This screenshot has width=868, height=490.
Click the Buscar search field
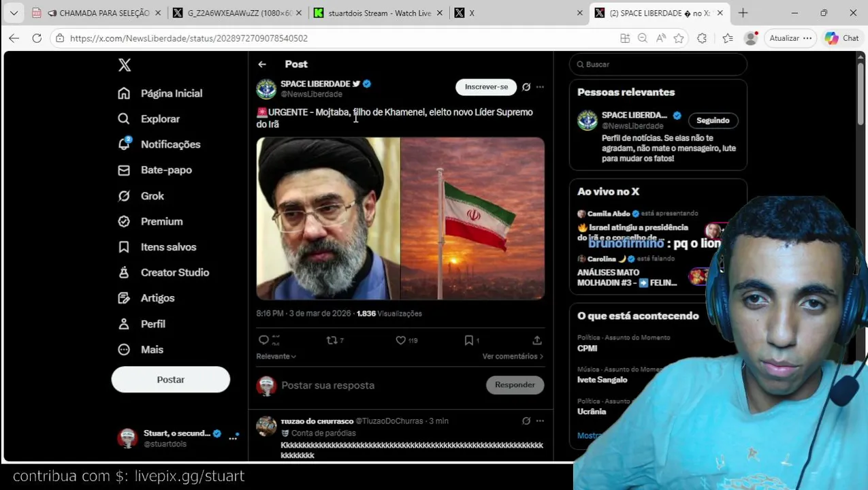pos(658,64)
